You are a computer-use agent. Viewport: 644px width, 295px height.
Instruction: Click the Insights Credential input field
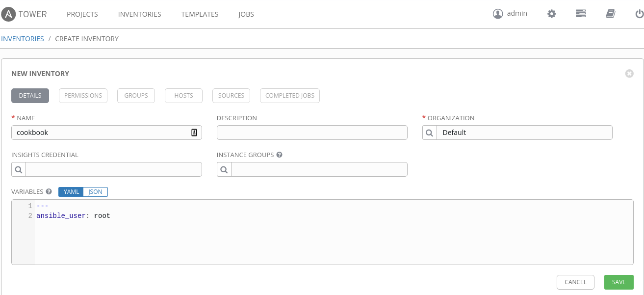point(114,169)
